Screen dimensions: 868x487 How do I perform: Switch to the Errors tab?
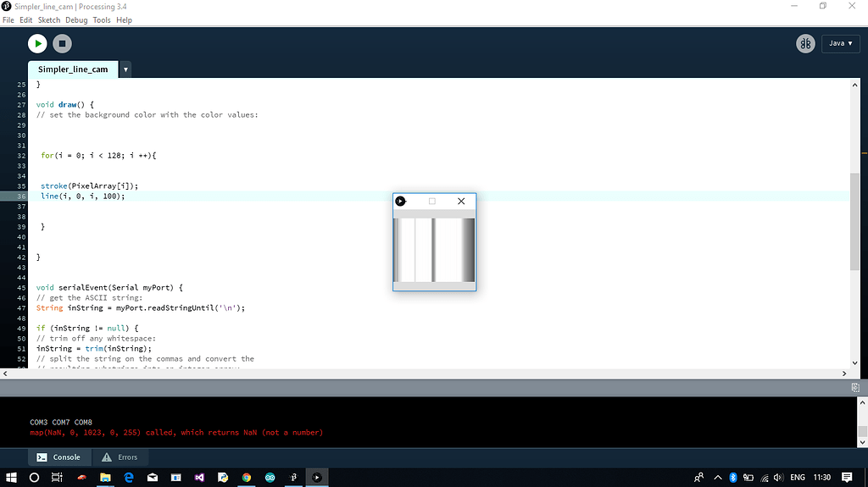coord(120,457)
